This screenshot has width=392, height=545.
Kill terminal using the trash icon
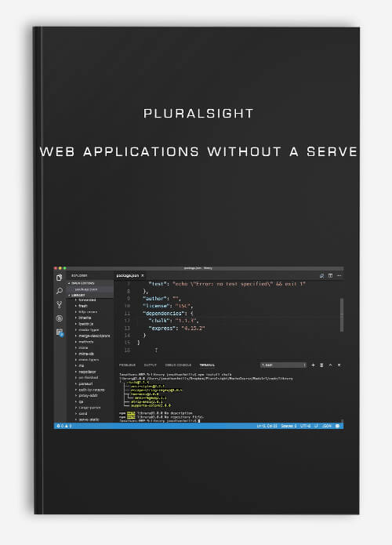(x=321, y=365)
